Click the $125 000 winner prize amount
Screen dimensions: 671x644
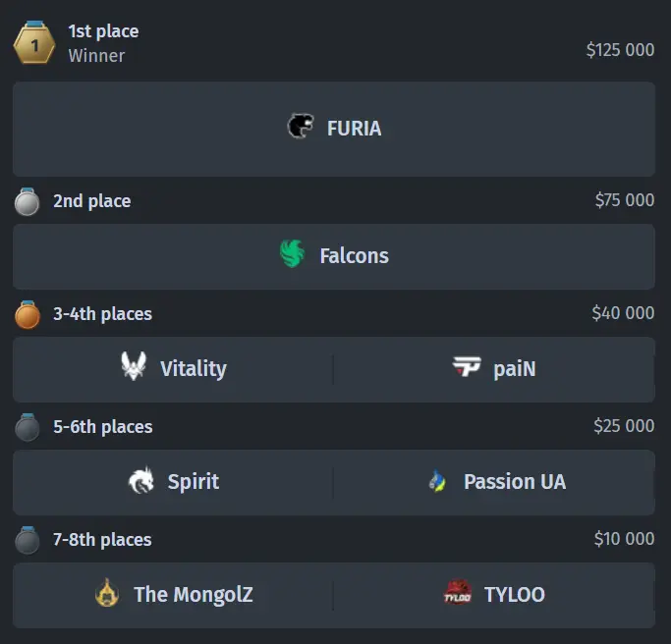[x=620, y=50]
